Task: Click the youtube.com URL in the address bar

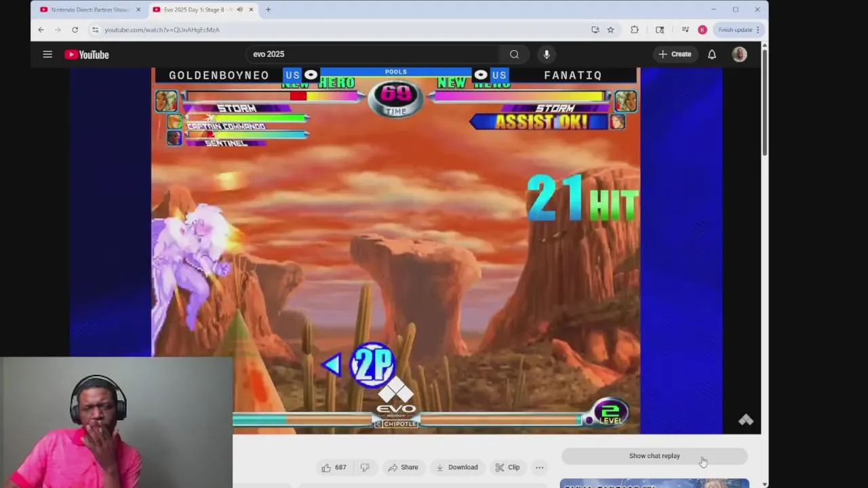Action: click(x=162, y=30)
